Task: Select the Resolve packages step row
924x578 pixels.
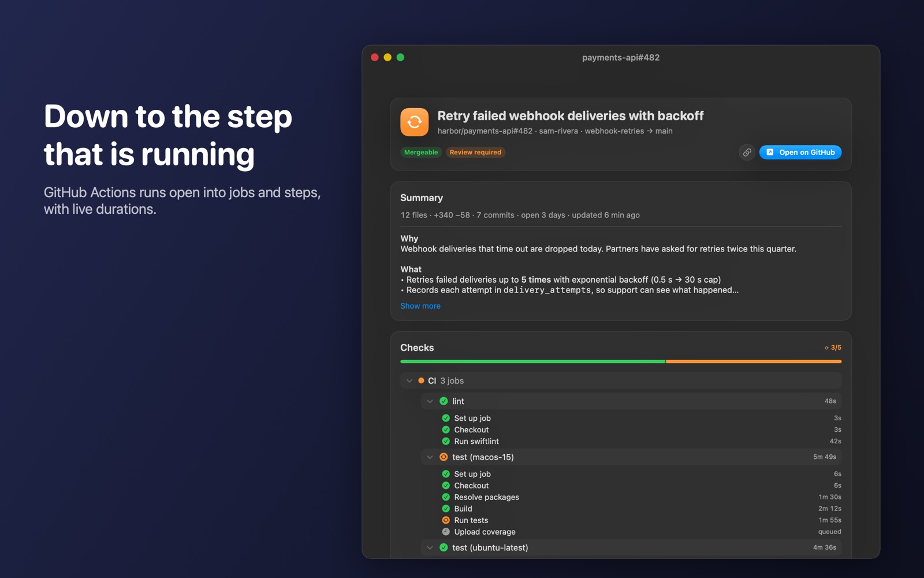Action: pos(642,497)
